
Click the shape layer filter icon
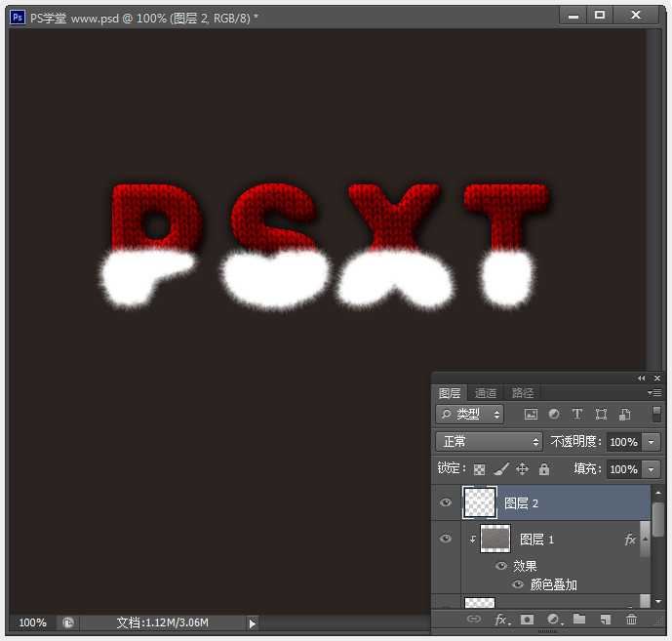click(601, 415)
